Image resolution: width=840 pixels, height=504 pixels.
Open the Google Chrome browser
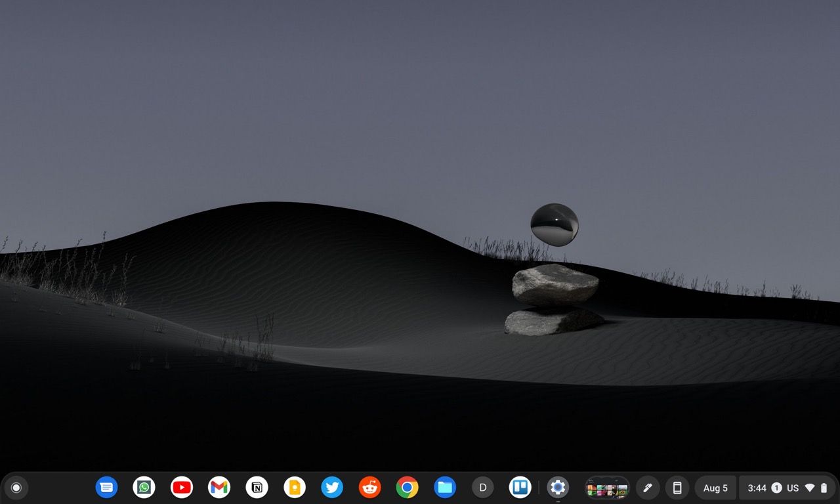(408, 488)
